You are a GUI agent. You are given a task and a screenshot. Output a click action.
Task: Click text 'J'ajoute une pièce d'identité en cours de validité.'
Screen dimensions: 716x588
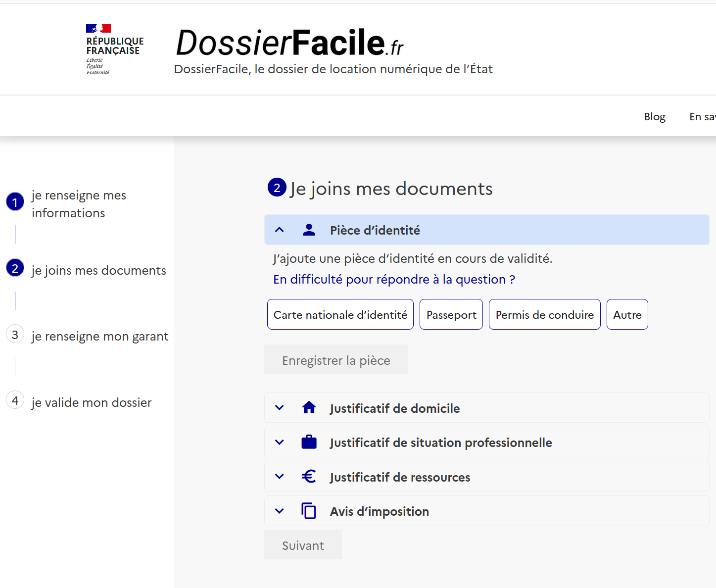pyautogui.click(x=413, y=258)
